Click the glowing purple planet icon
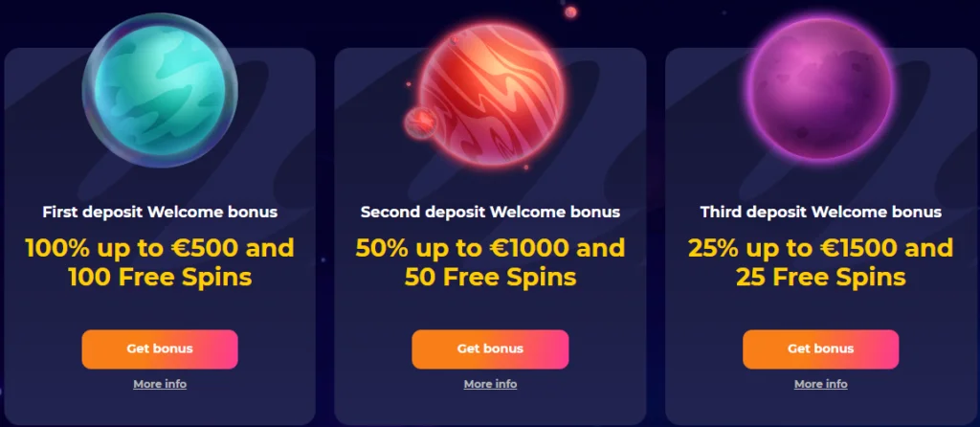 point(820,89)
